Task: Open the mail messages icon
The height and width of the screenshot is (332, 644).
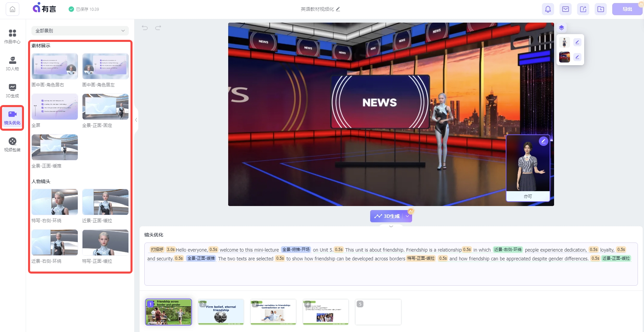Action: tap(566, 9)
